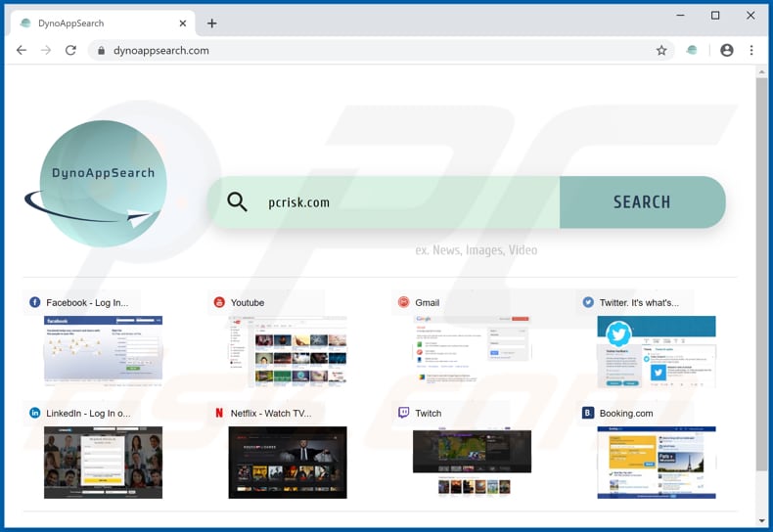Click the DynoAppSearch globe logo
The height and width of the screenshot is (532, 773).
click(96, 183)
